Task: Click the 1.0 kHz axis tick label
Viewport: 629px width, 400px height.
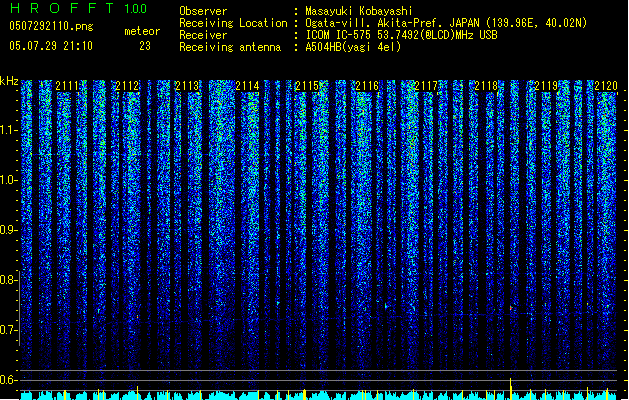Action: click(x=9, y=180)
